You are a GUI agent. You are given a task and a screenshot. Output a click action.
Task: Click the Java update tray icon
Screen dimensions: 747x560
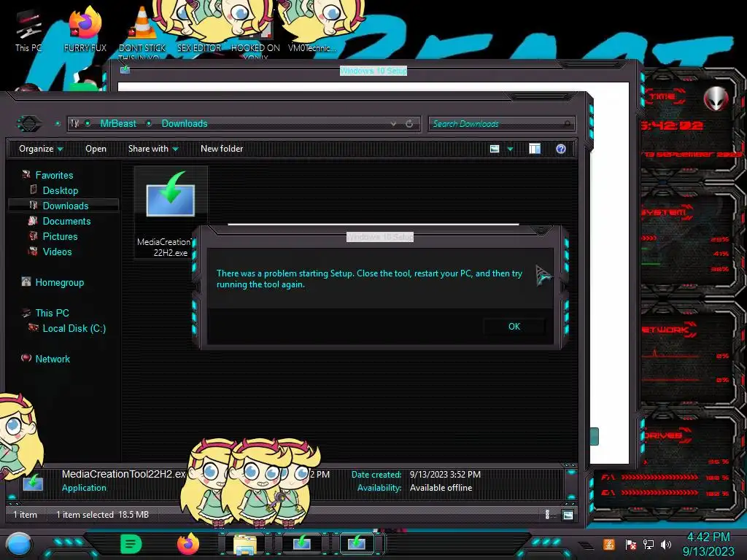[608, 545]
